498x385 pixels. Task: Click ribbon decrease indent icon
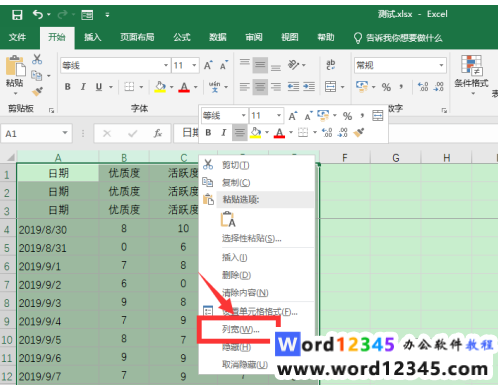[293, 87]
